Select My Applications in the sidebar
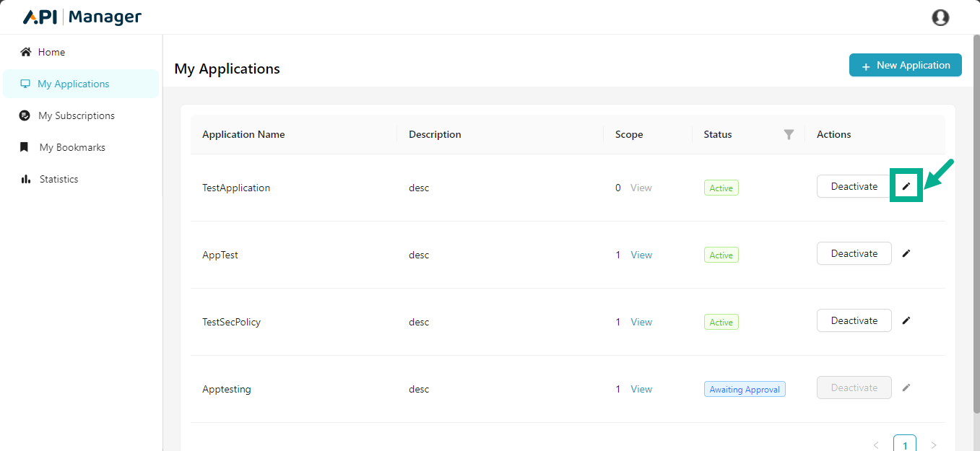This screenshot has height=451, width=980. [73, 84]
